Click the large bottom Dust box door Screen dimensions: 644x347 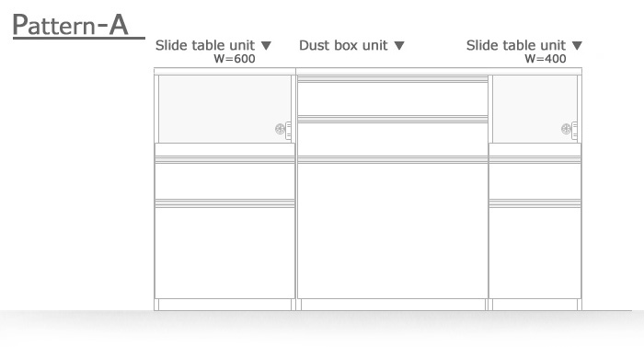coord(393,231)
